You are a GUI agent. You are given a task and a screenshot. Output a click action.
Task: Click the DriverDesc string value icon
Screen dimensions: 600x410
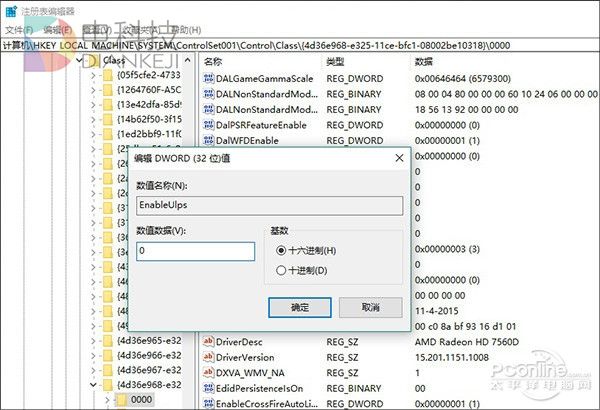pos(209,341)
